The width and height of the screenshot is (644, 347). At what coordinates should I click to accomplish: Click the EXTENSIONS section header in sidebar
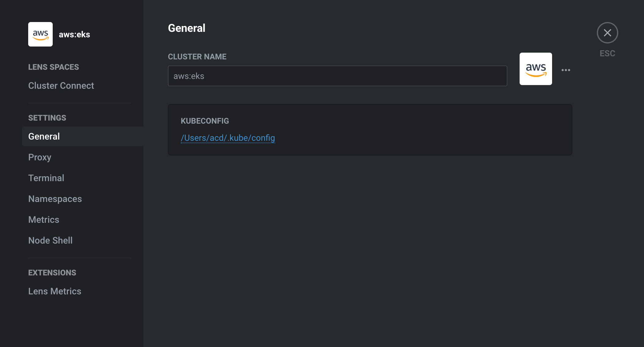(52, 273)
